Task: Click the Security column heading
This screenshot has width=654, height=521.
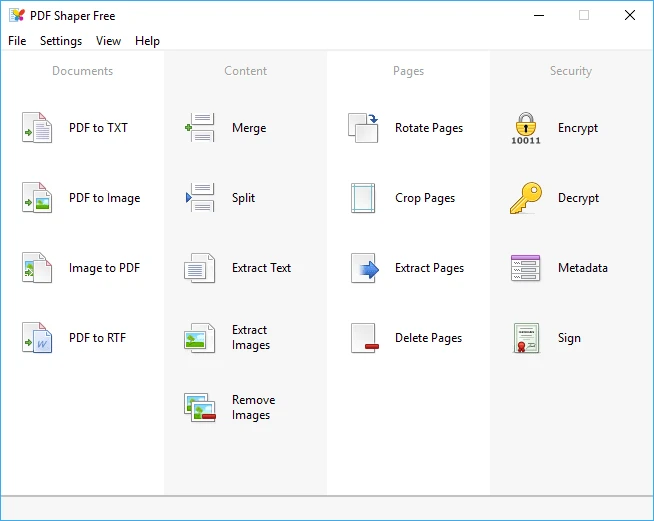Action: click(x=571, y=71)
